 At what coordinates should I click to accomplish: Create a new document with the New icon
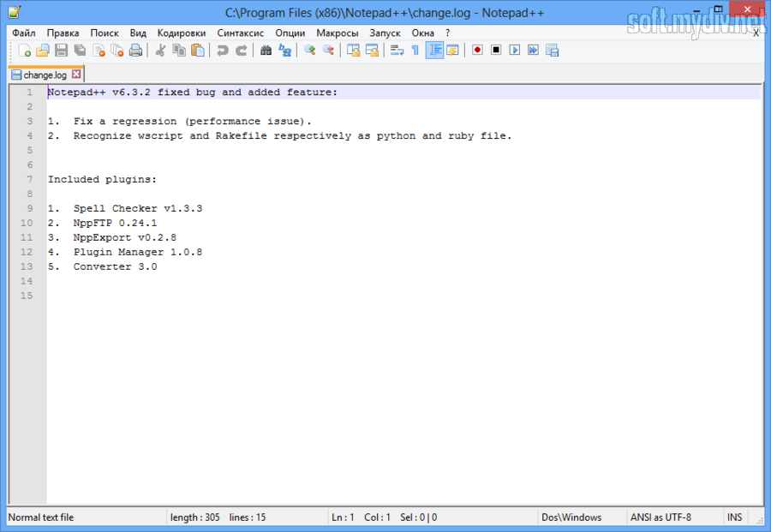pyautogui.click(x=24, y=51)
